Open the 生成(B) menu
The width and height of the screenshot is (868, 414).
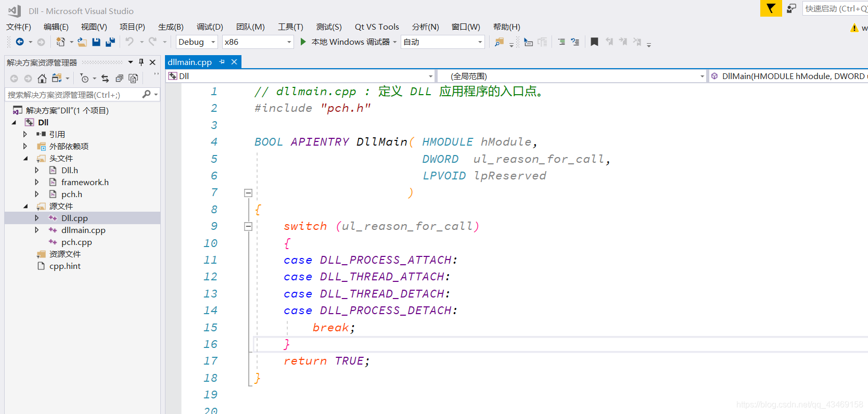(171, 27)
